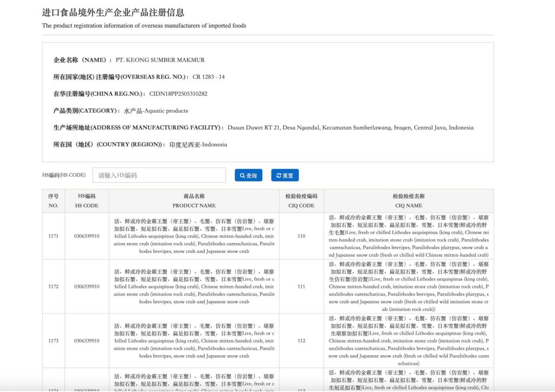The image size is (555, 392).
Task: Click HS code 0306339910 in row 1171
Action: click(x=87, y=236)
